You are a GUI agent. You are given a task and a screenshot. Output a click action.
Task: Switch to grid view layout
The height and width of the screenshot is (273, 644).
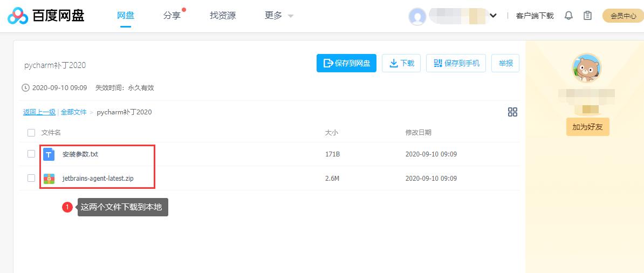click(x=512, y=112)
